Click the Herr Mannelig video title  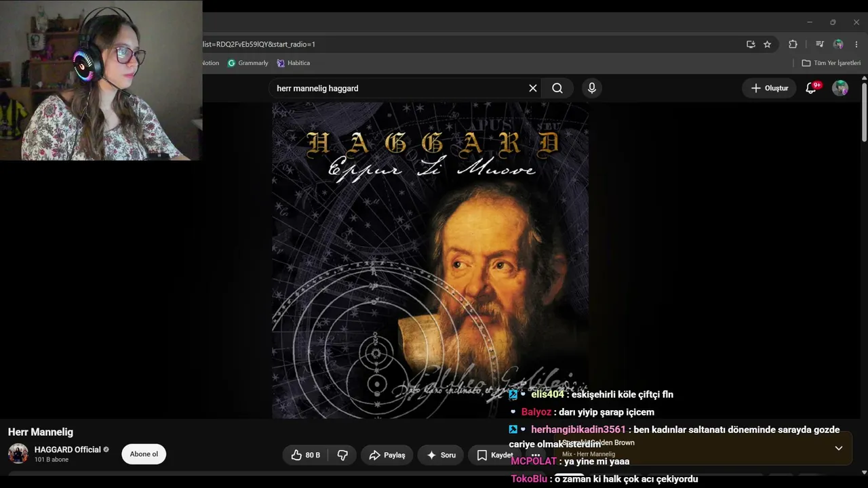point(41,432)
